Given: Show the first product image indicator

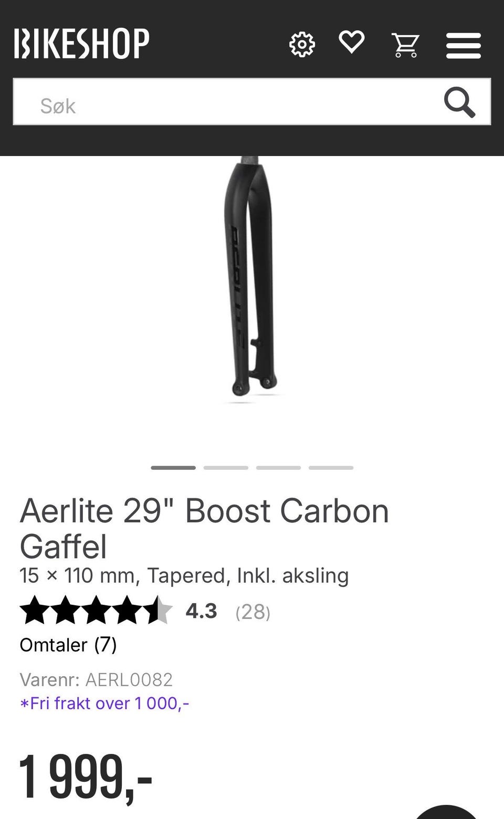Looking at the screenshot, I should click(x=173, y=467).
